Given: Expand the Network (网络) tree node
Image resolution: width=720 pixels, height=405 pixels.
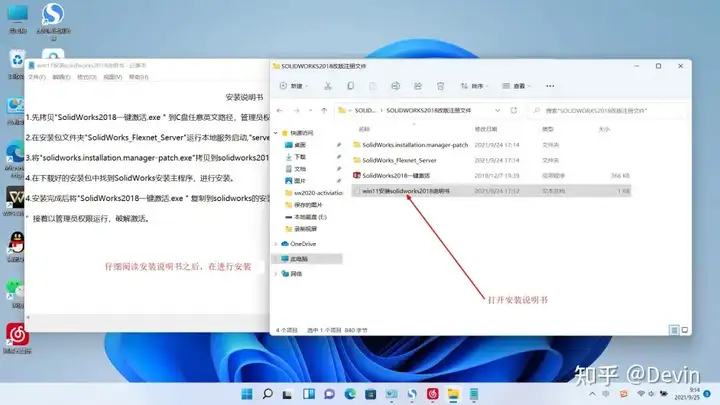Looking at the screenshot, I should click(276, 274).
